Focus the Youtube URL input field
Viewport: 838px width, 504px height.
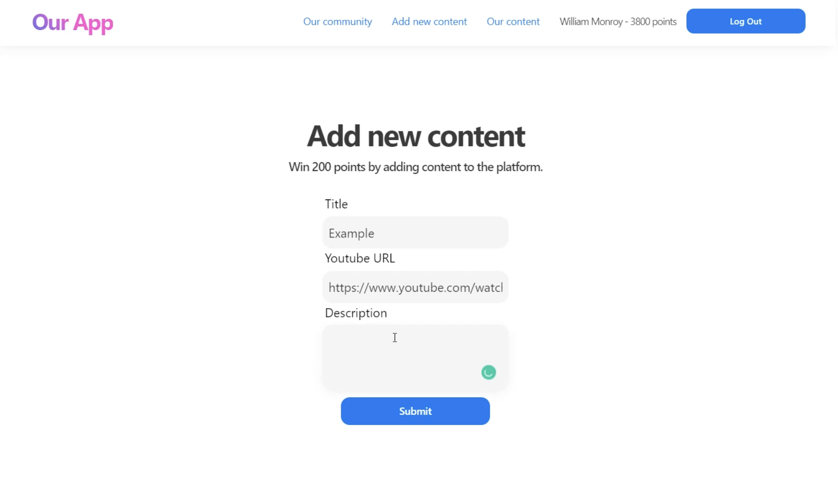click(415, 287)
